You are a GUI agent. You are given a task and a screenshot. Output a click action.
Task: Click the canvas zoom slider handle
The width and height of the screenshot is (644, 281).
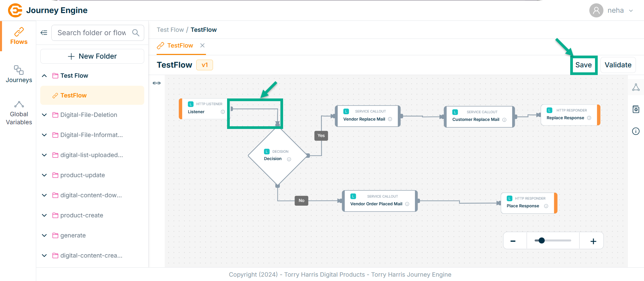pyautogui.click(x=541, y=240)
